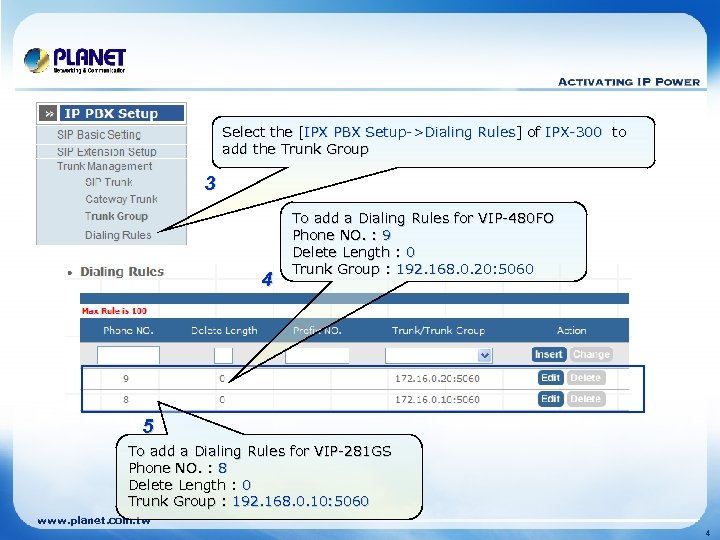Open the Trunk/Trunk Group dropdown
The width and height of the screenshot is (720, 540).
point(439,355)
